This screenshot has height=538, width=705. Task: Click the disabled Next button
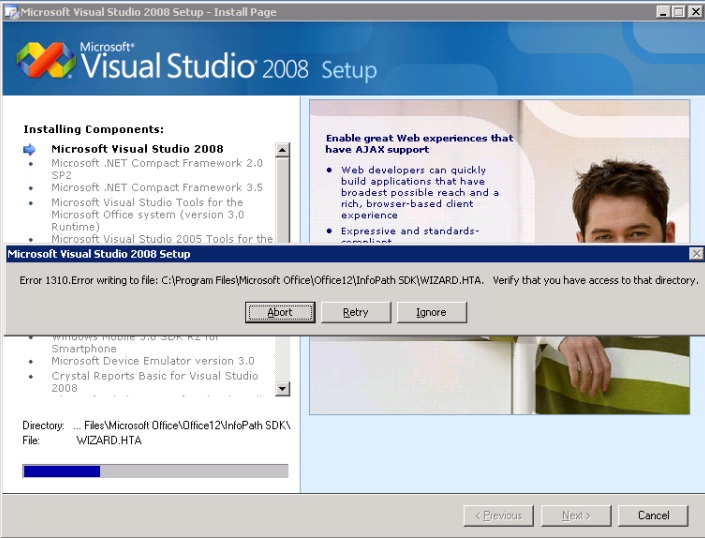coord(576,515)
